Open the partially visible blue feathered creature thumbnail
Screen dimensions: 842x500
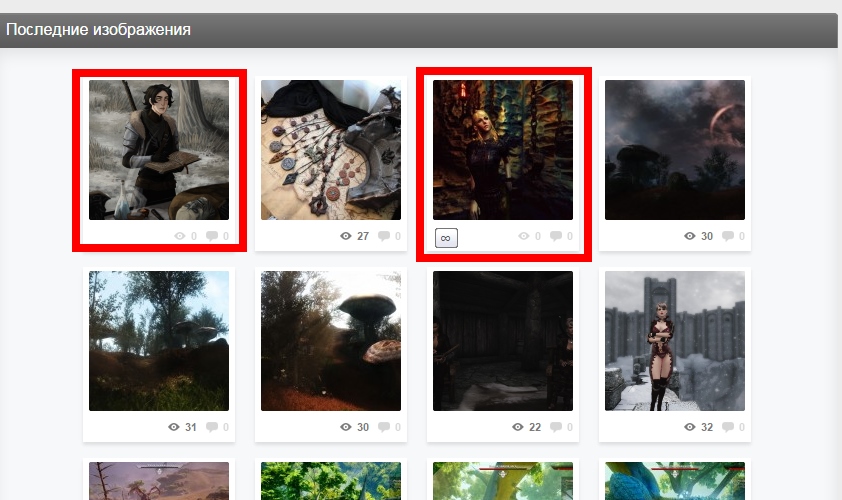675,481
